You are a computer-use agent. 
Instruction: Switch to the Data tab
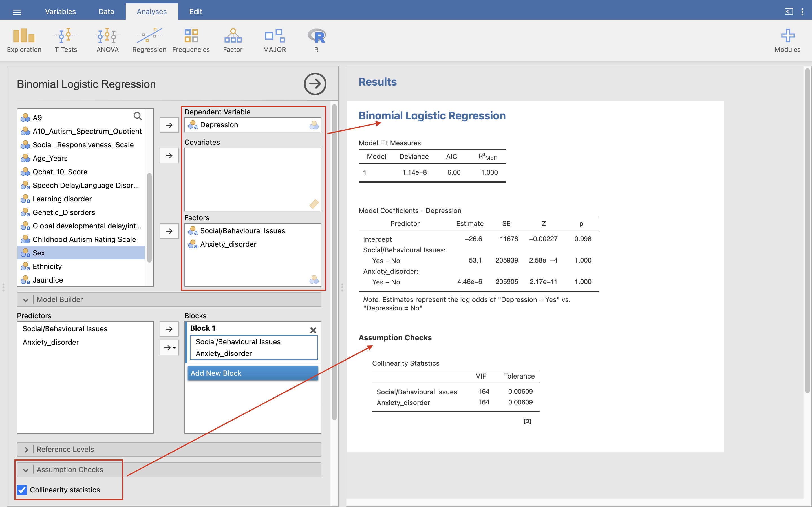coord(106,12)
